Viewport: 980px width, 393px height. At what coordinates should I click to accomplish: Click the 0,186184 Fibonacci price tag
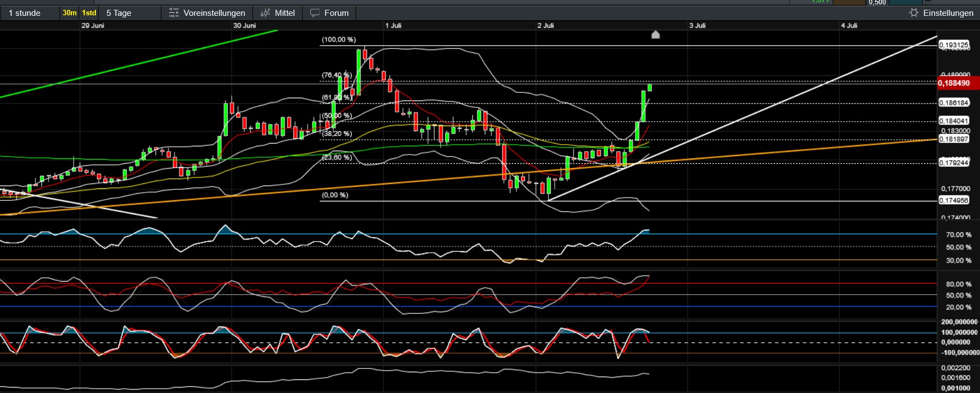coord(953,103)
